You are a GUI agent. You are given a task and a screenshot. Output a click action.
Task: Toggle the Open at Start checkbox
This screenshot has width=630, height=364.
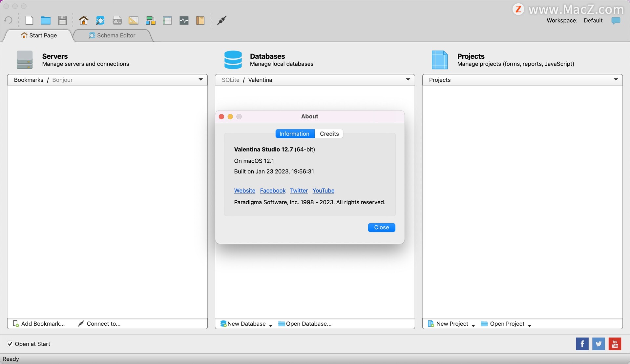point(10,344)
